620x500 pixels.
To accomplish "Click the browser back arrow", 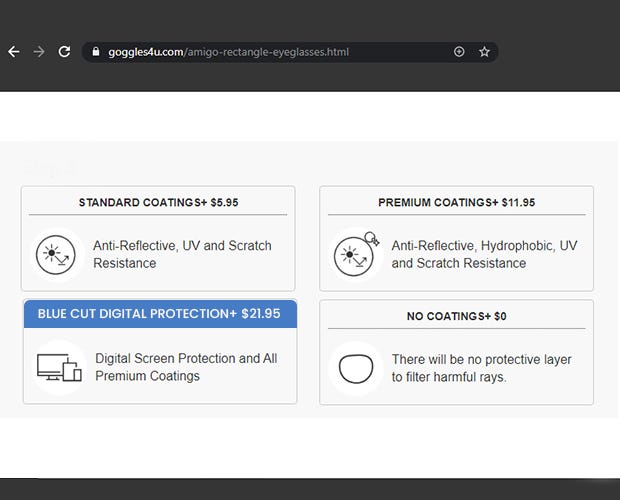I will click(x=14, y=52).
